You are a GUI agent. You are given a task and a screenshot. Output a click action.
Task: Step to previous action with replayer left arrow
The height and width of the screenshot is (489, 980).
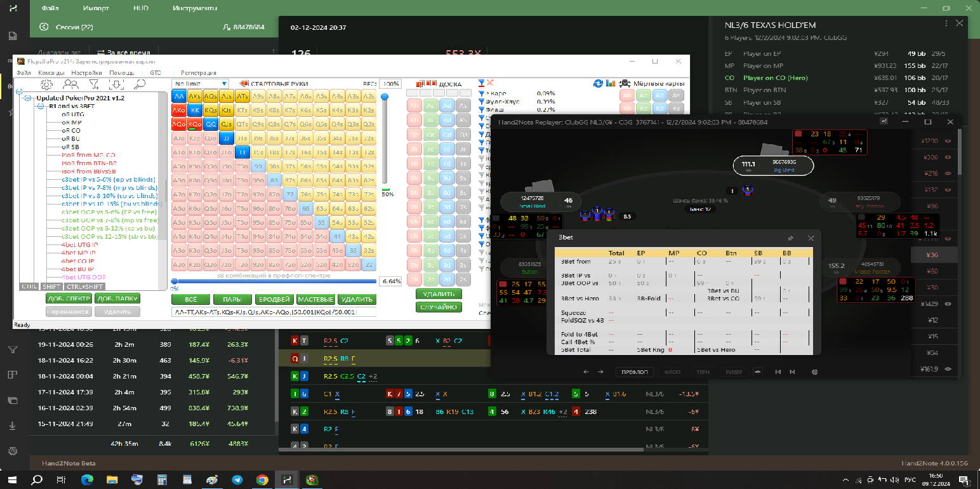[x=585, y=372]
